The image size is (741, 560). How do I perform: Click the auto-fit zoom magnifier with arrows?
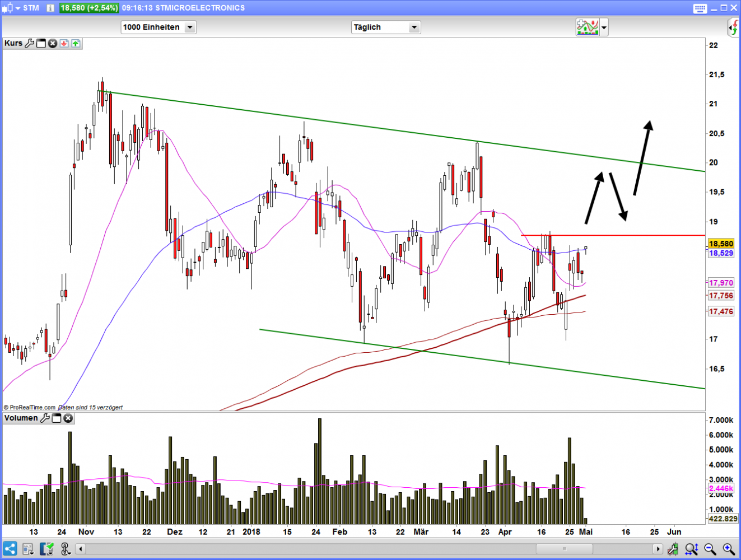pyautogui.click(x=691, y=549)
